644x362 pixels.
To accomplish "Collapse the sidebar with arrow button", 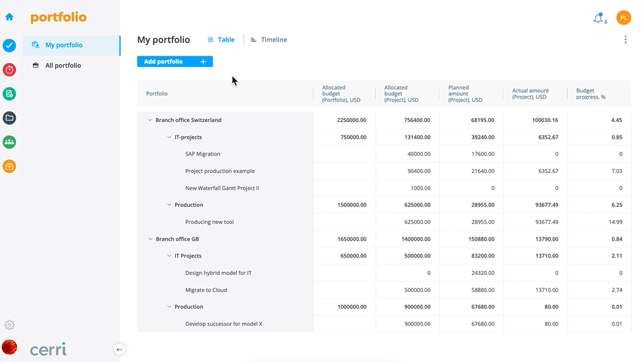I will click(x=119, y=349).
